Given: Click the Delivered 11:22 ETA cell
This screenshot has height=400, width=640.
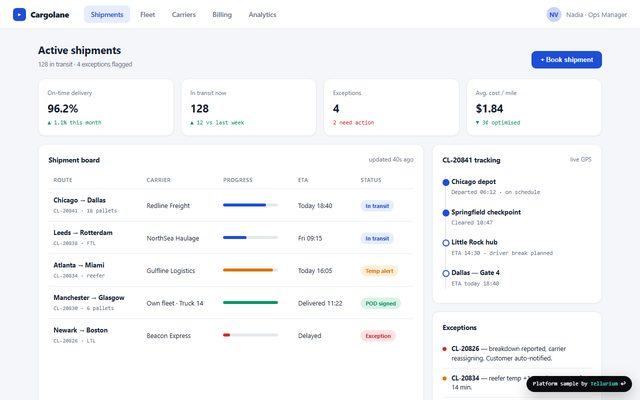Looking at the screenshot, I should [320, 303].
